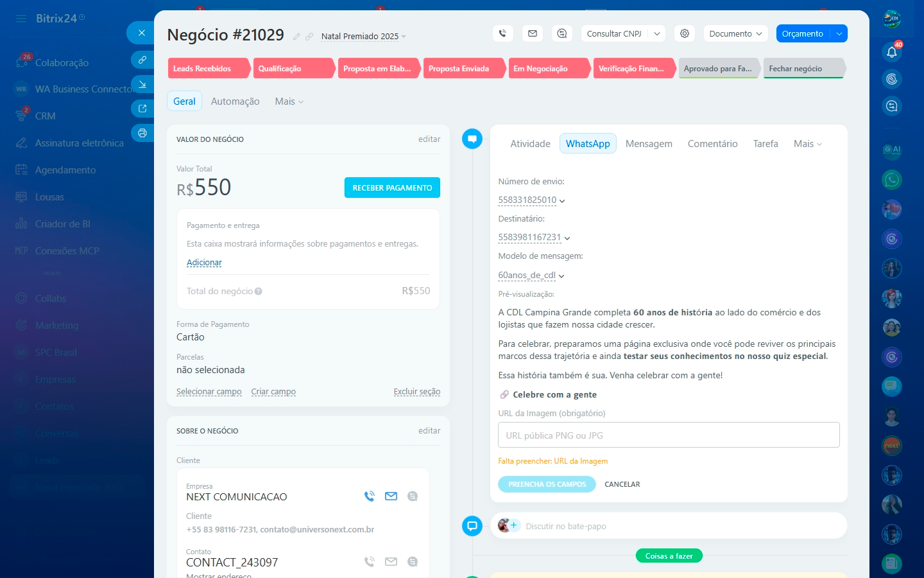The width and height of the screenshot is (924, 578).
Task: Open the settings gear icon in header
Action: [685, 33]
